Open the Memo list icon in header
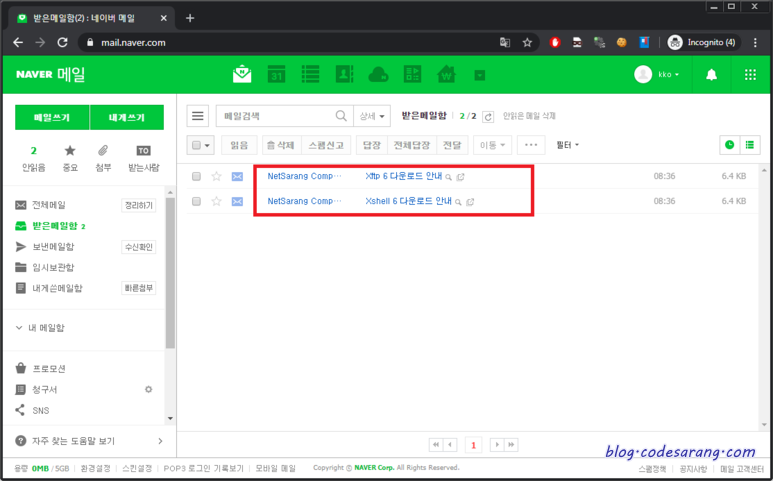 tap(310, 74)
